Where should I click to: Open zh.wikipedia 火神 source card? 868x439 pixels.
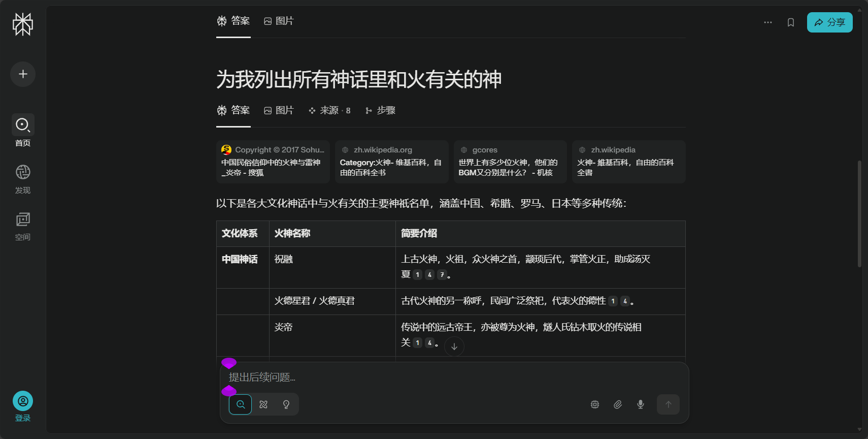(x=629, y=162)
